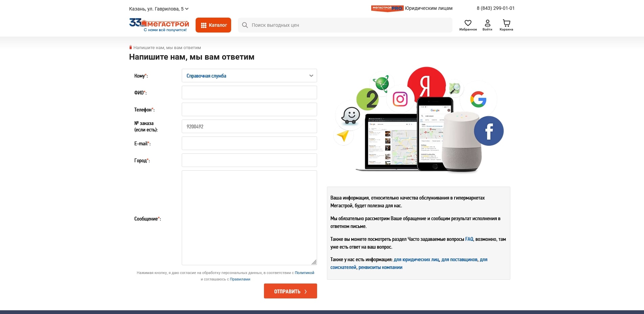Focus the ФИО name input field
This screenshot has height=314, width=644.
[x=249, y=92]
